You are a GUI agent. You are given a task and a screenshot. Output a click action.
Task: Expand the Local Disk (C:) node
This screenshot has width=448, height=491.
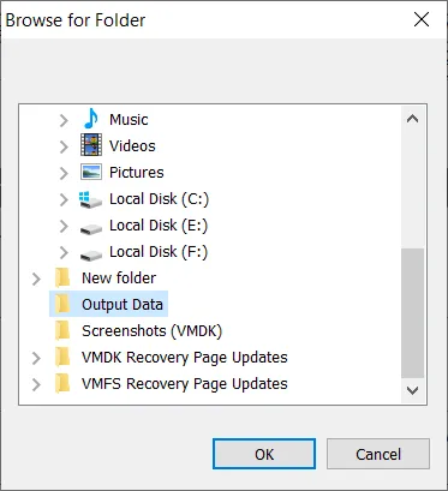click(64, 199)
